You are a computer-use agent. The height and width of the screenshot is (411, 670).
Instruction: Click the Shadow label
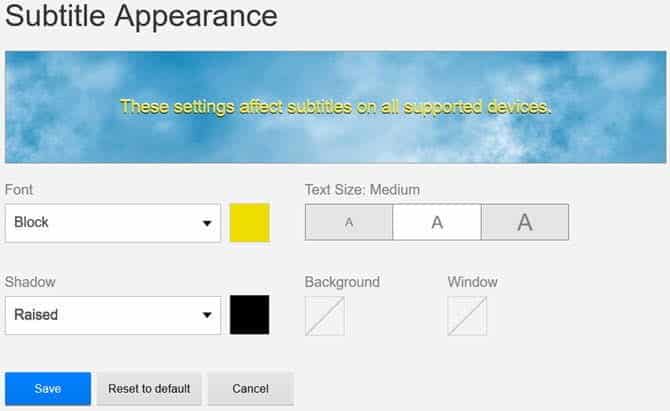coord(31,281)
